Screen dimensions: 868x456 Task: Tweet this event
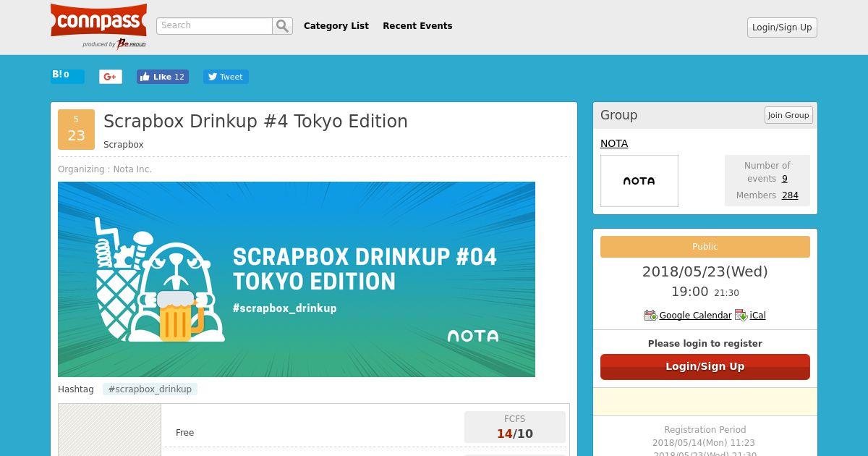coord(226,77)
